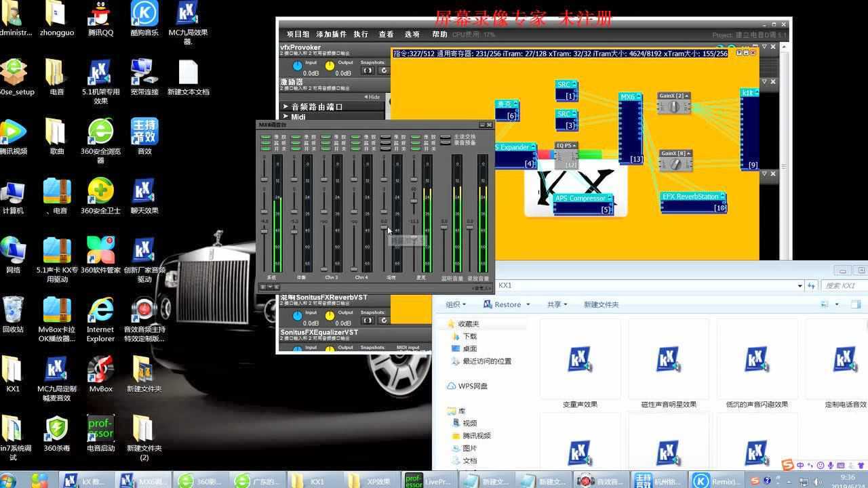Image resolution: width=868 pixels, height=488 pixels.
Task: Turn the vfxProvoker blue Input knob
Action: 297,66
